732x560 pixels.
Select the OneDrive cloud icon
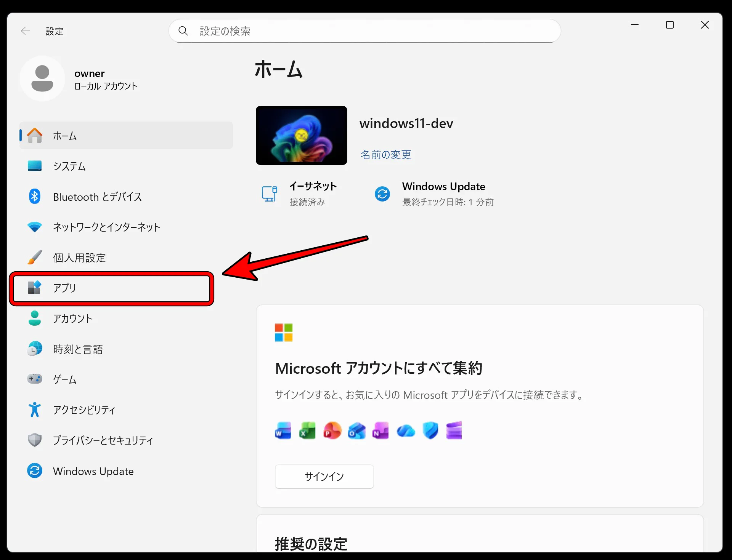(406, 430)
